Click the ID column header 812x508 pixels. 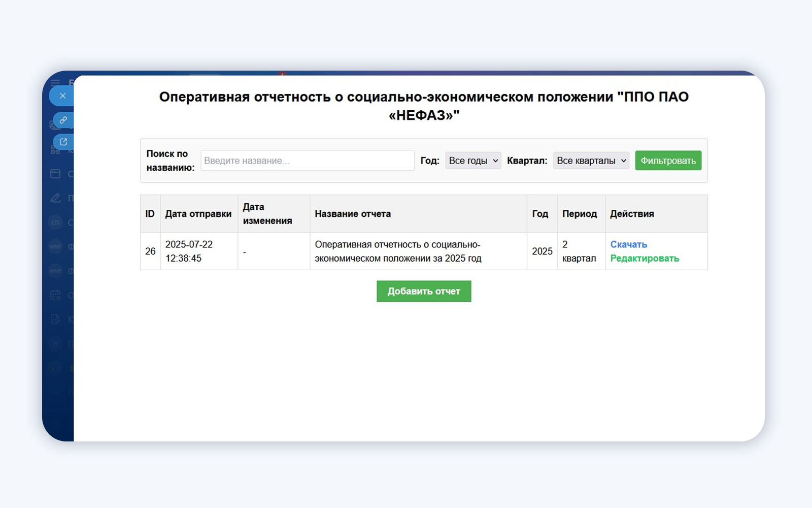coord(150,214)
